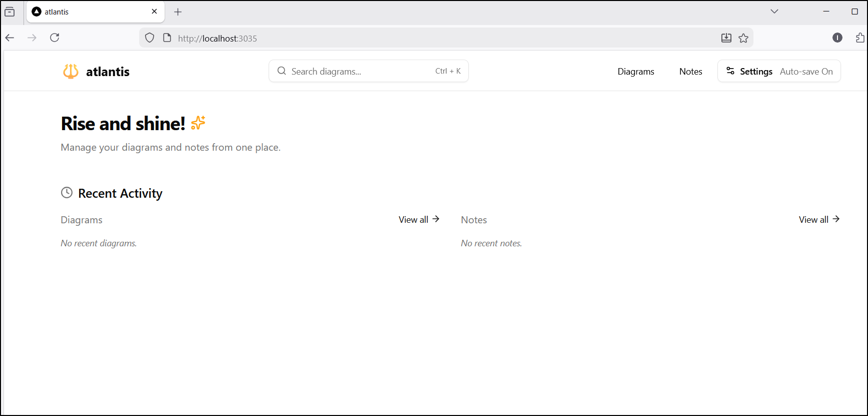
Task: Open the Diagrams nav item
Action: coord(635,72)
